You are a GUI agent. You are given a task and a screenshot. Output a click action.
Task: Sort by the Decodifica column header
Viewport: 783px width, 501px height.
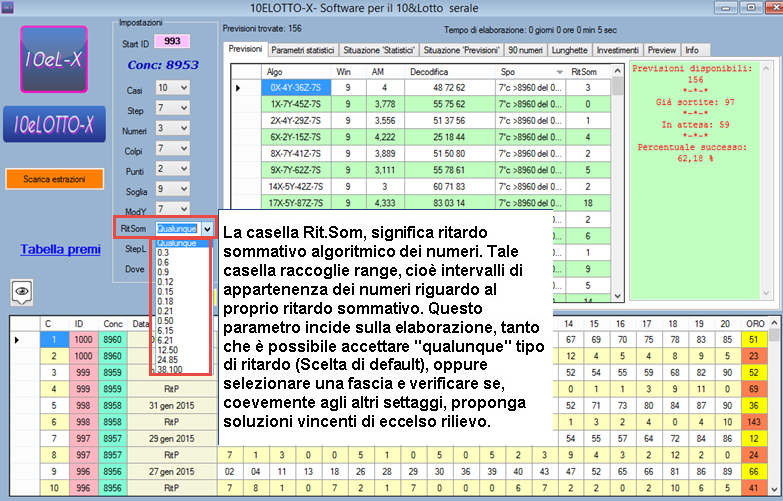pos(449,72)
